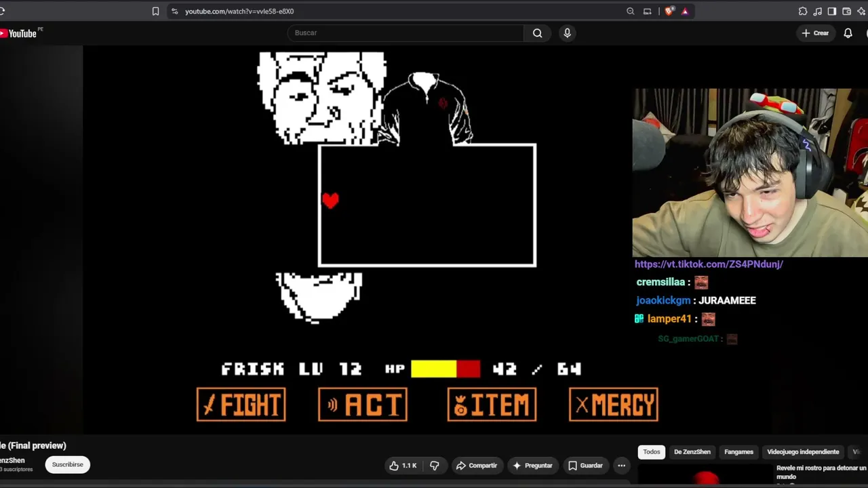The image size is (868, 488).
Task: Open the more actions three-dot menu
Action: tap(621, 466)
